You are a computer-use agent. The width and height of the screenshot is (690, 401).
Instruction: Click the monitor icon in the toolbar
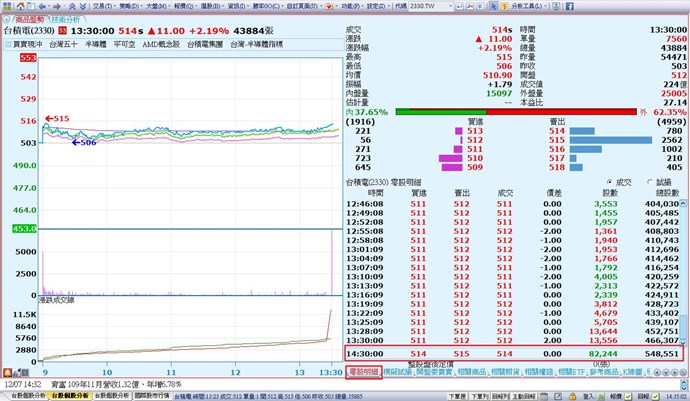pos(557,6)
